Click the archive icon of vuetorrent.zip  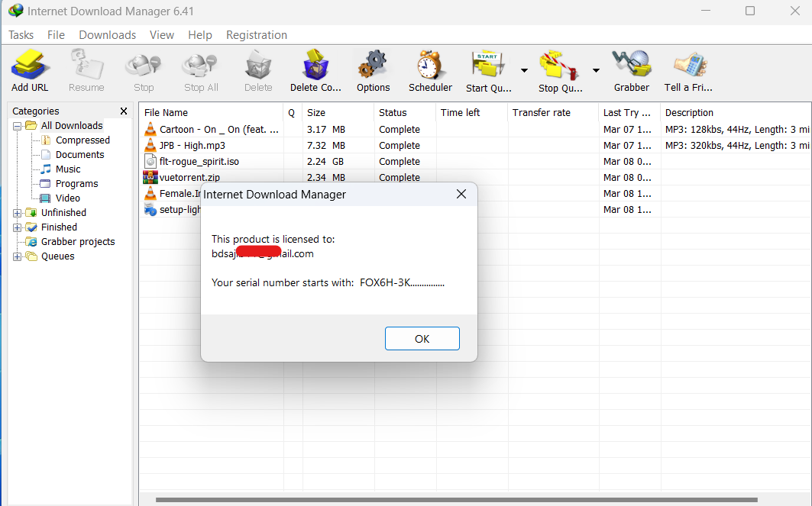coord(150,177)
